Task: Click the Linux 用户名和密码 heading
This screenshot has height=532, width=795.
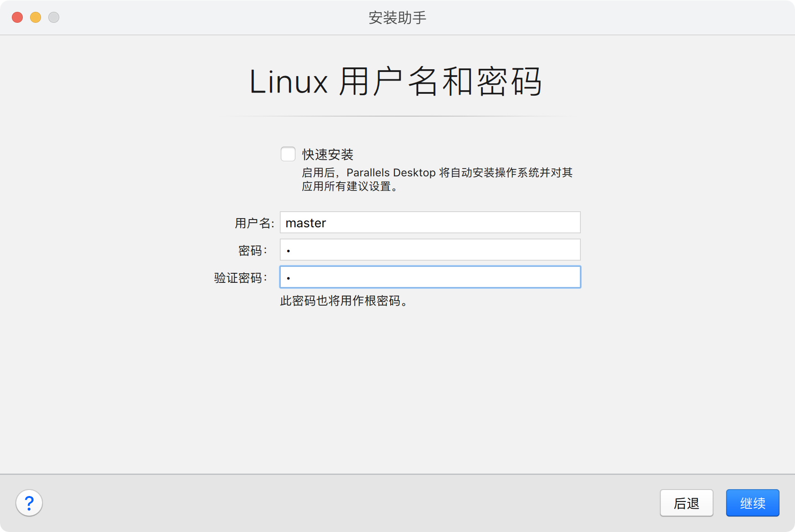Action: click(396, 82)
